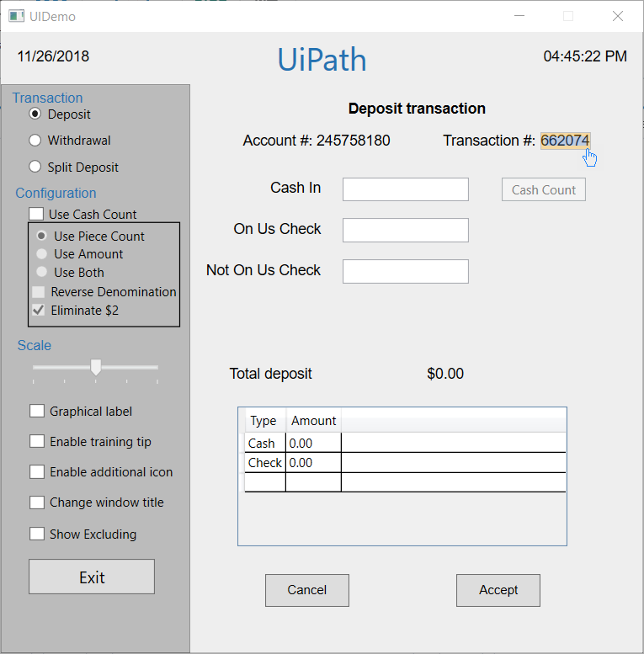Enable the Graphical label checkbox
Viewport: 644px width, 654px height.
(x=37, y=411)
